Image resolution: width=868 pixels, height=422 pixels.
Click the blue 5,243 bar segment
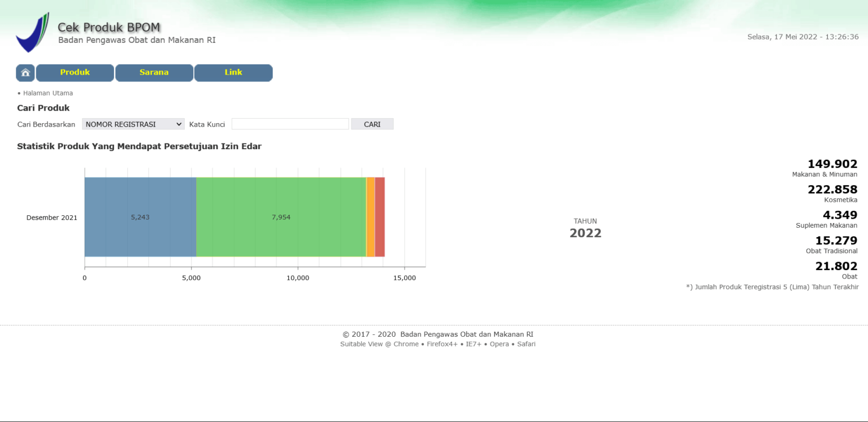coord(140,217)
